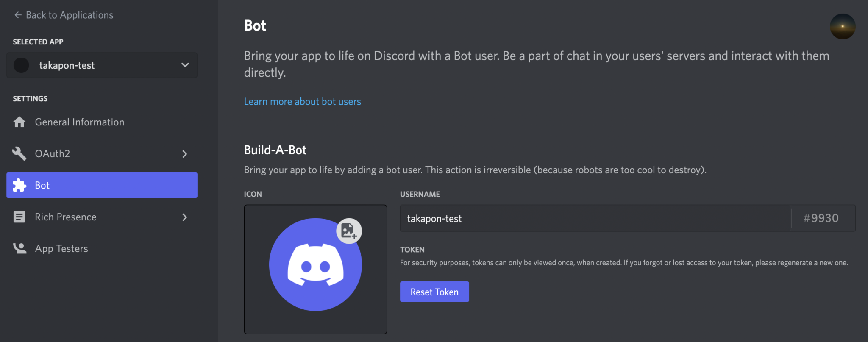Open the bot icon image upload button
868x342 pixels.
pyautogui.click(x=348, y=231)
